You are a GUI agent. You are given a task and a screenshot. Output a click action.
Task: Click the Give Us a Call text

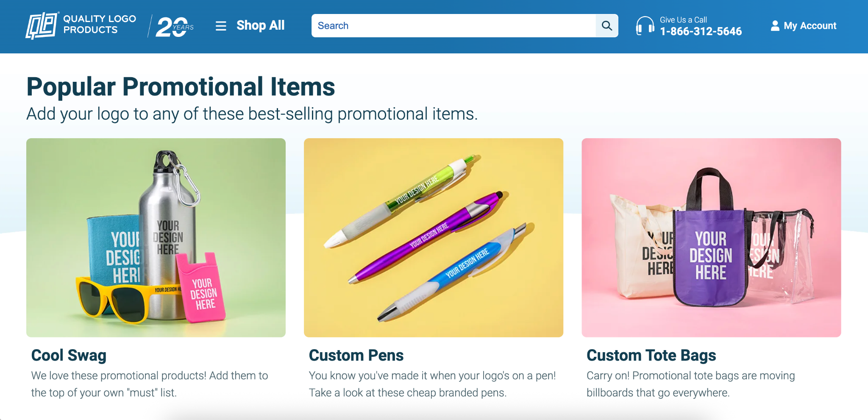(x=683, y=19)
